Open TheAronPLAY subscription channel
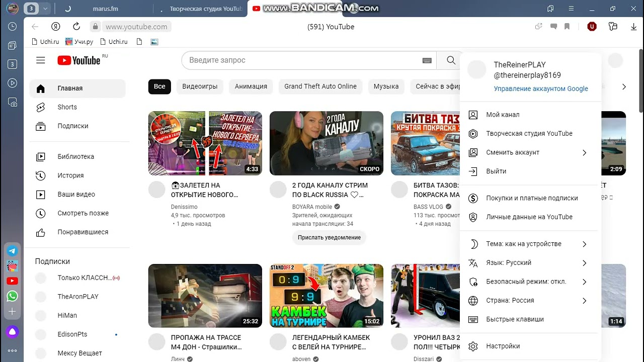 pos(77,297)
